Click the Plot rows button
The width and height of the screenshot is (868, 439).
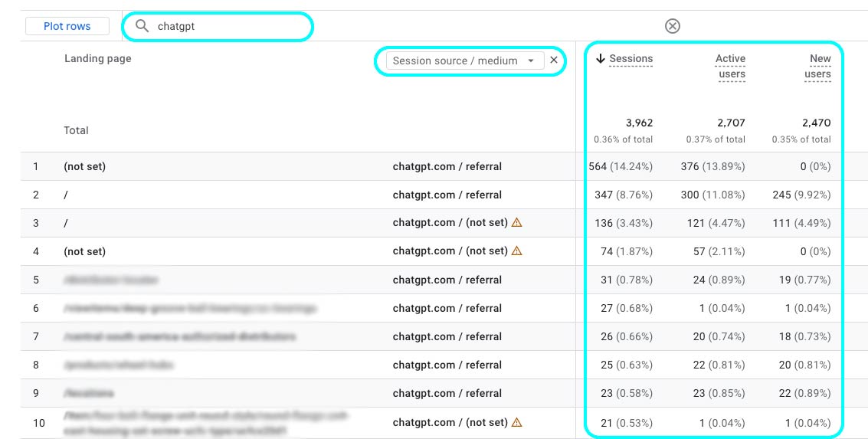point(67,26)
